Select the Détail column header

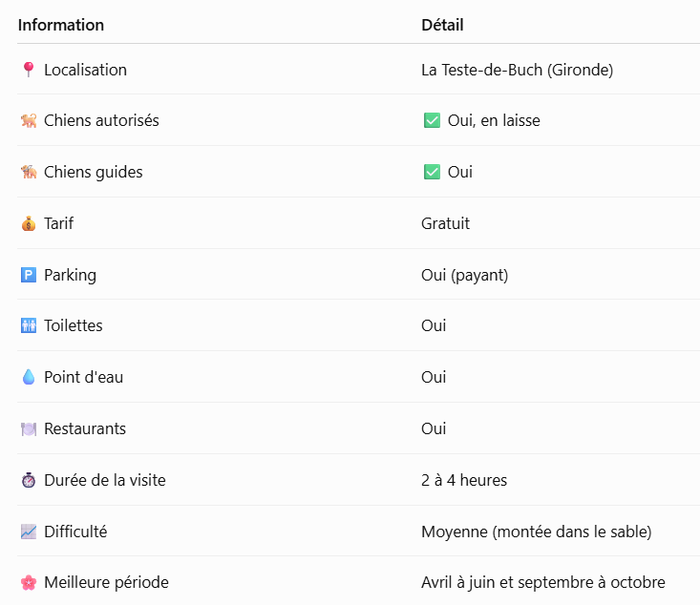442,25
